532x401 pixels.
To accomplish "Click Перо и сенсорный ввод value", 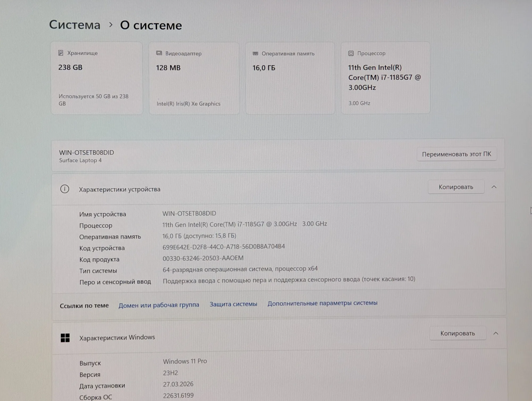I will point(289,280).
